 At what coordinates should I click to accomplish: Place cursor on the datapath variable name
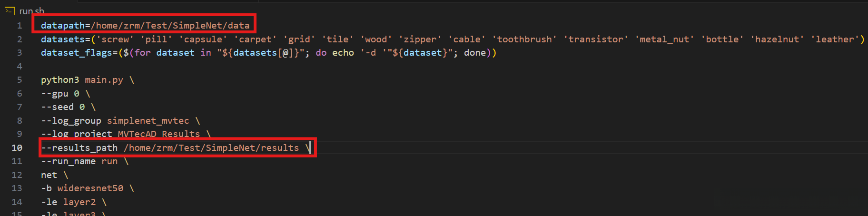(63, 26)
